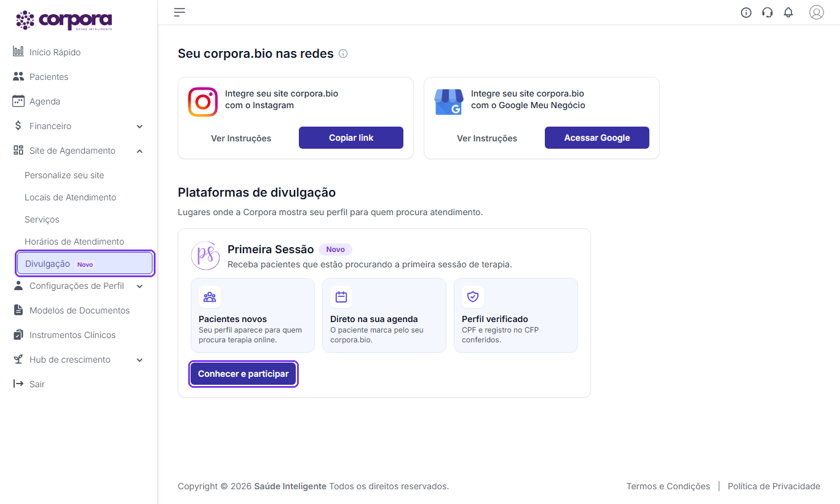Open the Termos e Condições link
The image size is (840, 504).
[668, 486]
